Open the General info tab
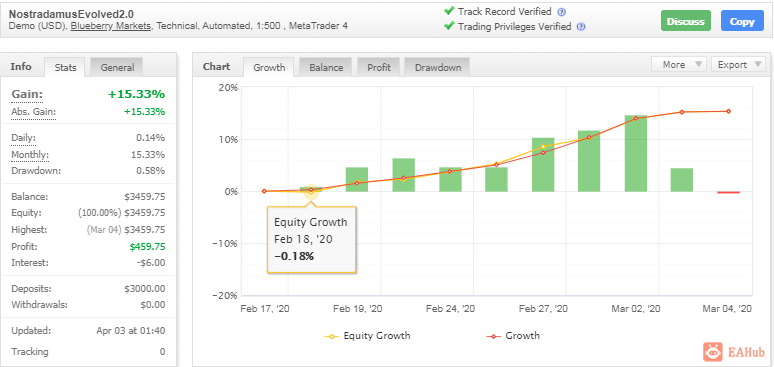 [117, 67]
